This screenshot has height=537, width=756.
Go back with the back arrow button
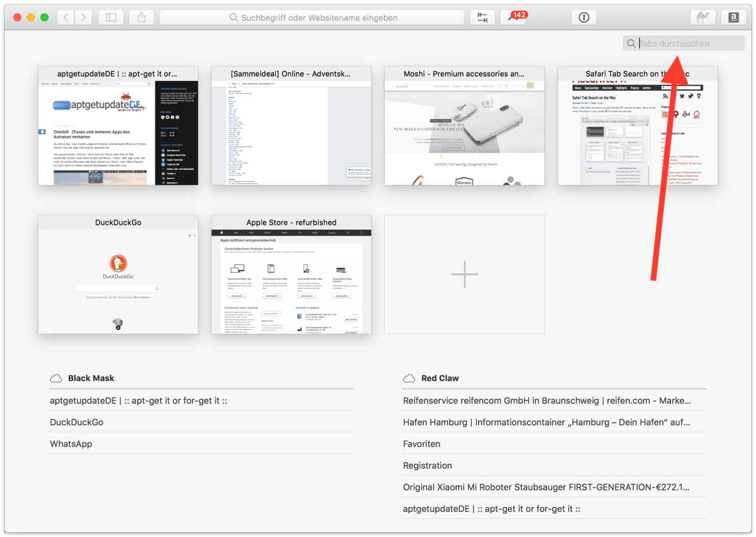click(66, 17)
